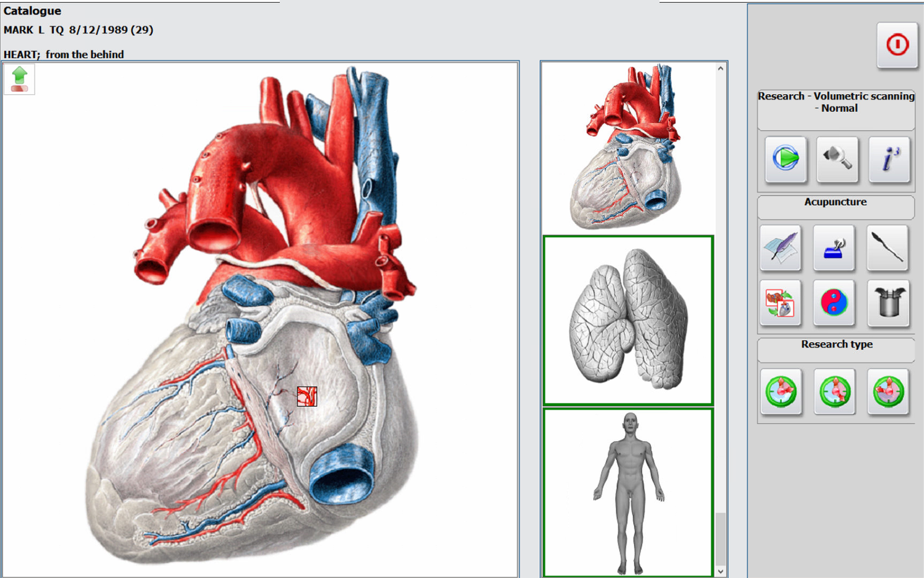Click the thumbnail list scroll up arrow
This screenshot has height=578, width=924.
click(720, 68)
